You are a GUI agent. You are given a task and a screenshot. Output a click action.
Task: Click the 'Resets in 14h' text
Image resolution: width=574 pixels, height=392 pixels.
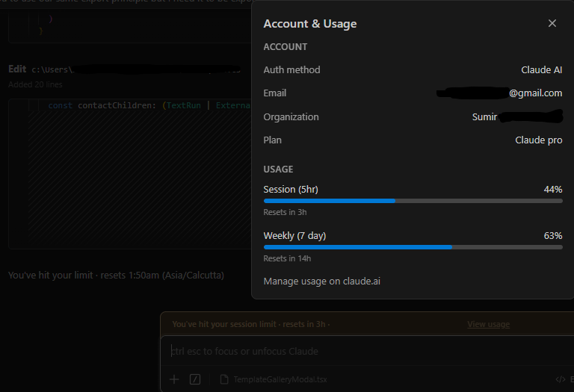(x=287, y=258)
